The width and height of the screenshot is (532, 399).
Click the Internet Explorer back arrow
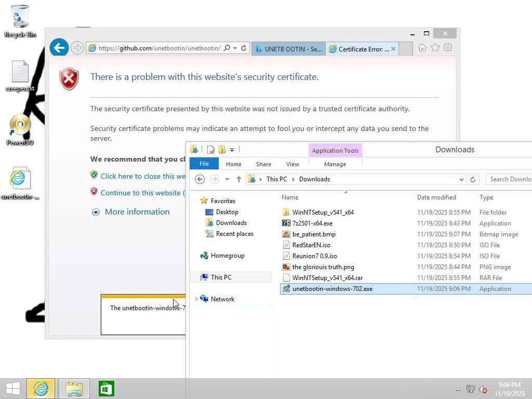(59, 48)
